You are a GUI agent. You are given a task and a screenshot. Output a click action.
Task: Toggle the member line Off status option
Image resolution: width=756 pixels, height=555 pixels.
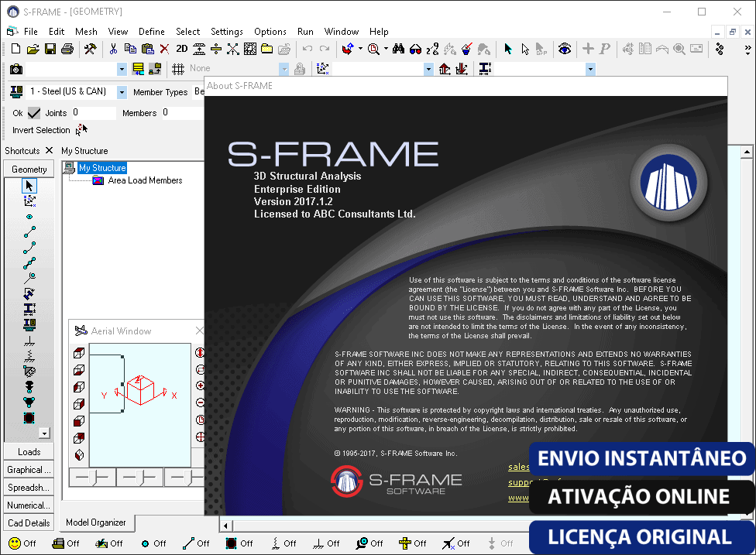coord(196,543)
